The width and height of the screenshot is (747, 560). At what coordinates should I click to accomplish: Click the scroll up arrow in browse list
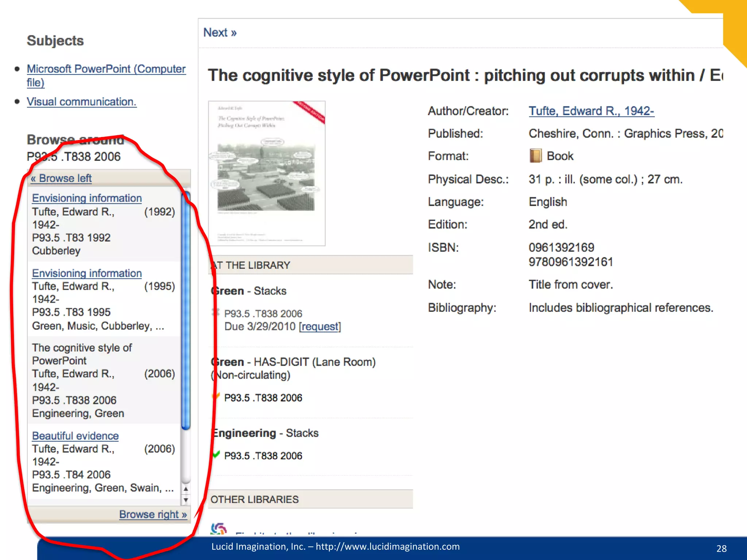pyautogui.click(x=186, y=489)
